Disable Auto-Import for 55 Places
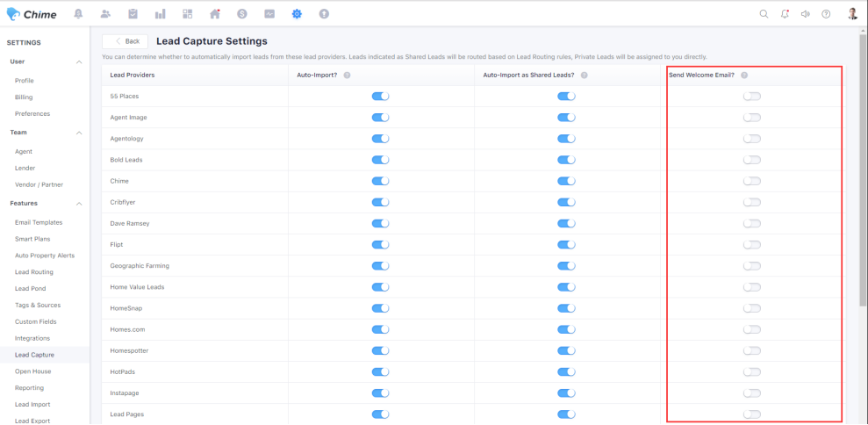868x425 pixels. [380, 96]
